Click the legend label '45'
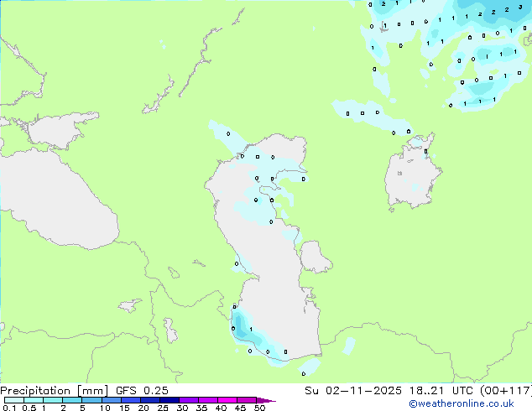This screenshot has width=532, height=411. pos(240,408)
